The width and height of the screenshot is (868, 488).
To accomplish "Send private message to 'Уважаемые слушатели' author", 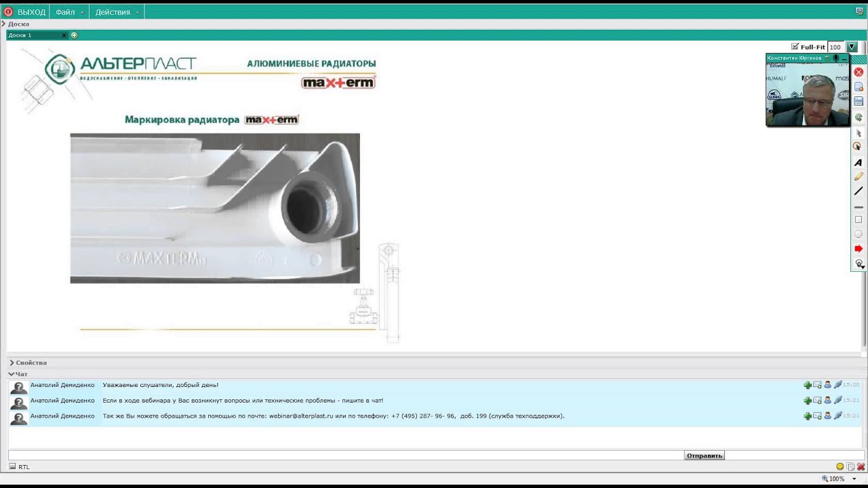I will click(x=817, y=385).
